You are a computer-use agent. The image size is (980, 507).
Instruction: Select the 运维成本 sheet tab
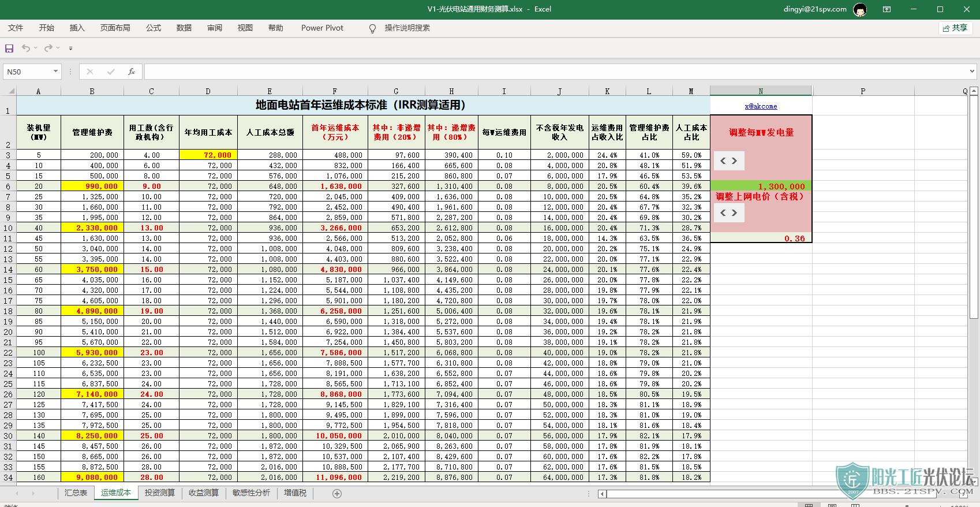(116, 493)
